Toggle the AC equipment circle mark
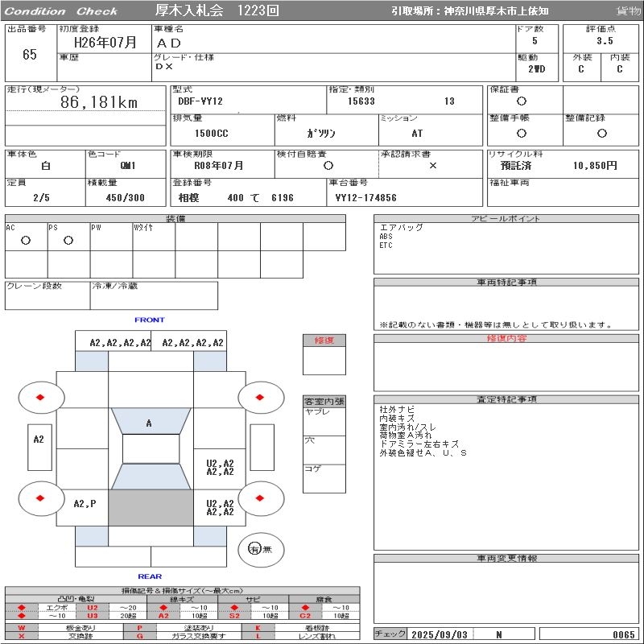This screenshot has height=644, width=644. pyautogui.click(x=26, y=241)
